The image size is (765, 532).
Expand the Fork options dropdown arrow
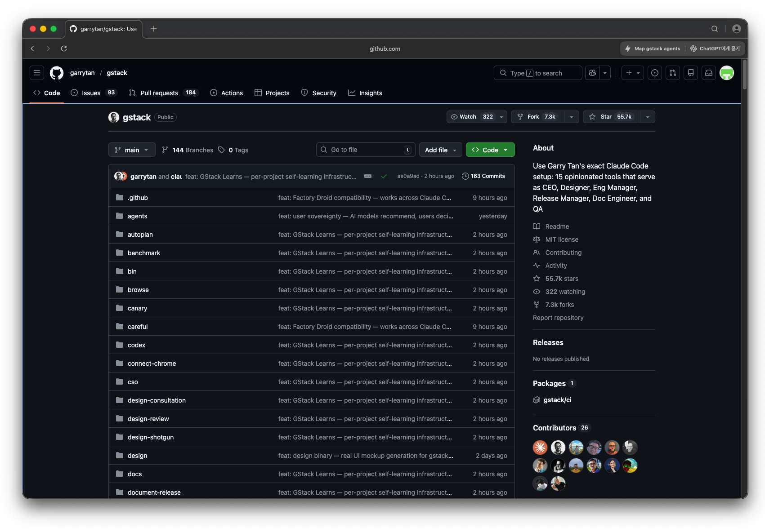coord(572,117)
